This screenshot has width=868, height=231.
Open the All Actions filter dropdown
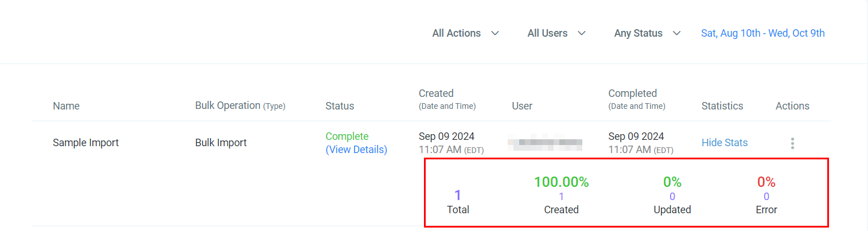465,33
